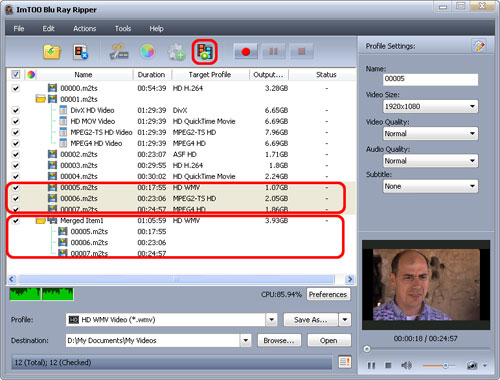Image resolution: width=500 pixels, height=380 pixels.
Task: Click the Status column header
Action: [326, 75]
